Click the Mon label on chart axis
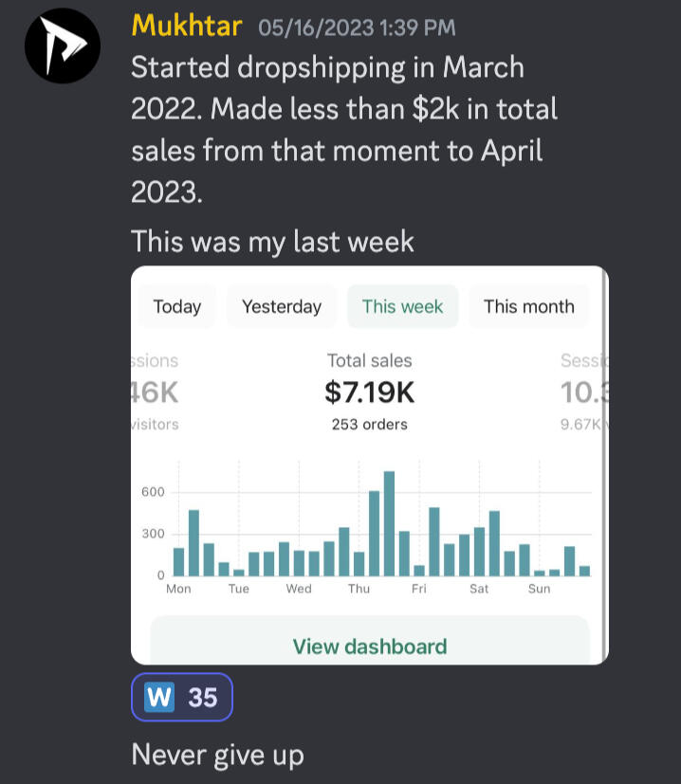This screenshot has height=784, width=681. 178,589
